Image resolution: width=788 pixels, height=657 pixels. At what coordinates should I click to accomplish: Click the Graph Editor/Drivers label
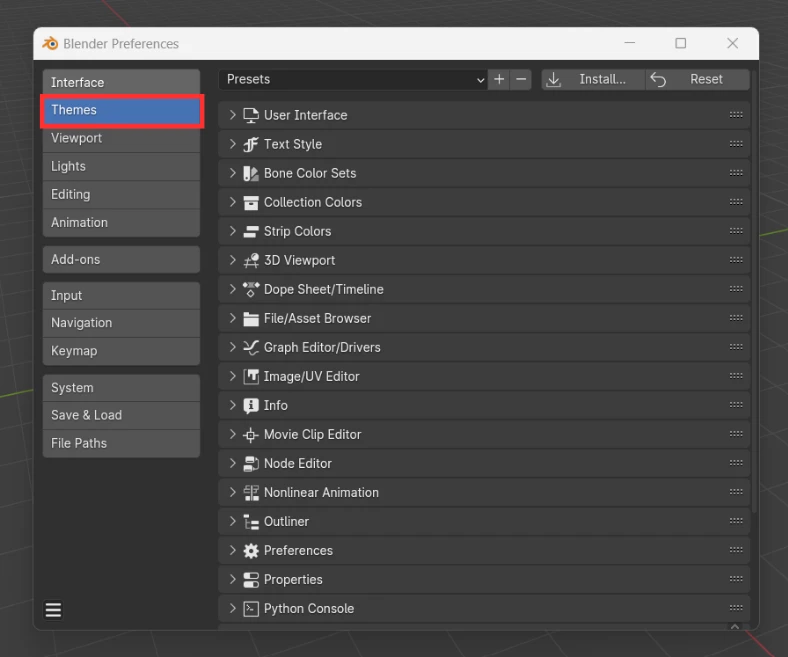click(x=322, y=347)
